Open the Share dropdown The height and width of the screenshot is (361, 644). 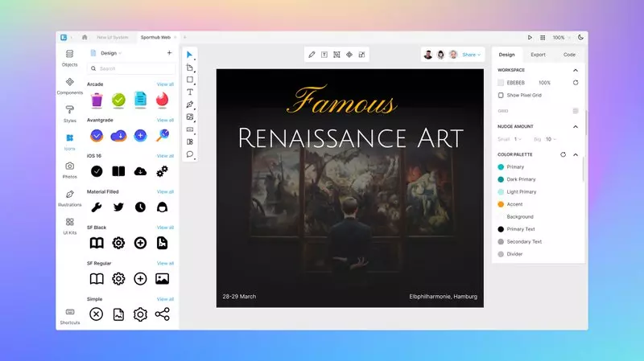(x=471, y=55)
